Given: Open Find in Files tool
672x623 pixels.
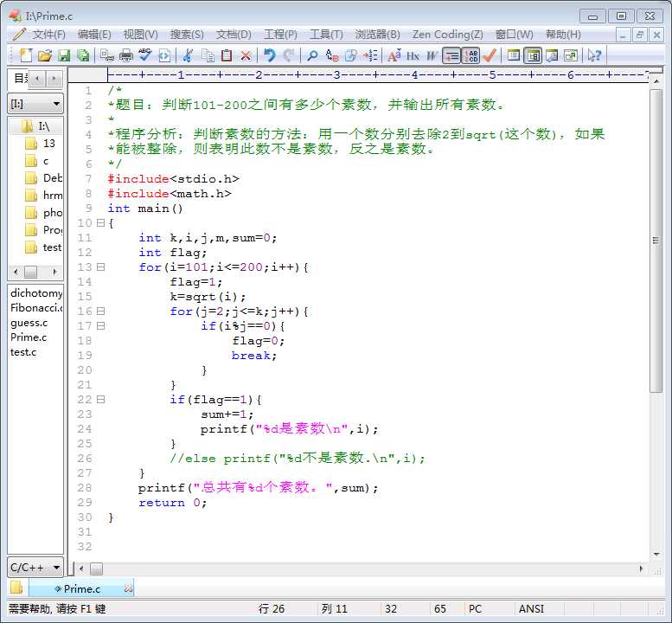Looking at the screenshot, I should tap(351, 55).
